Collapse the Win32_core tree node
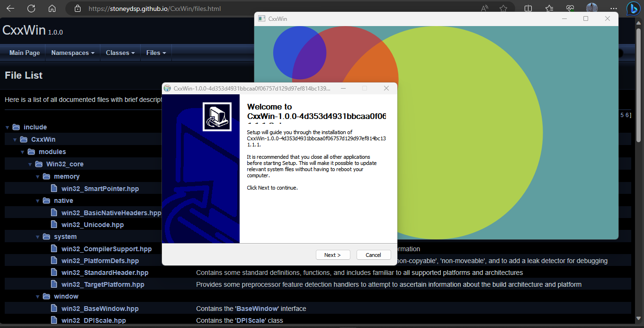Viewport: 644px width, 328px height. click(30, 164)
